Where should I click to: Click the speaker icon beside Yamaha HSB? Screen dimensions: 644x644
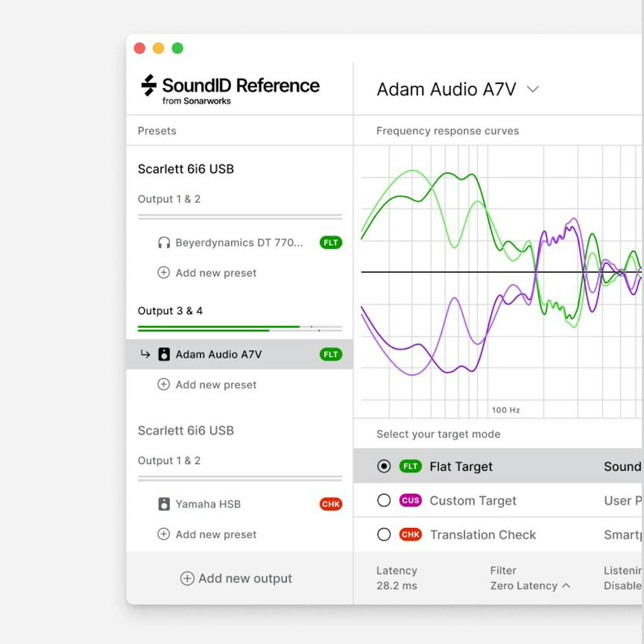[164, 504]
